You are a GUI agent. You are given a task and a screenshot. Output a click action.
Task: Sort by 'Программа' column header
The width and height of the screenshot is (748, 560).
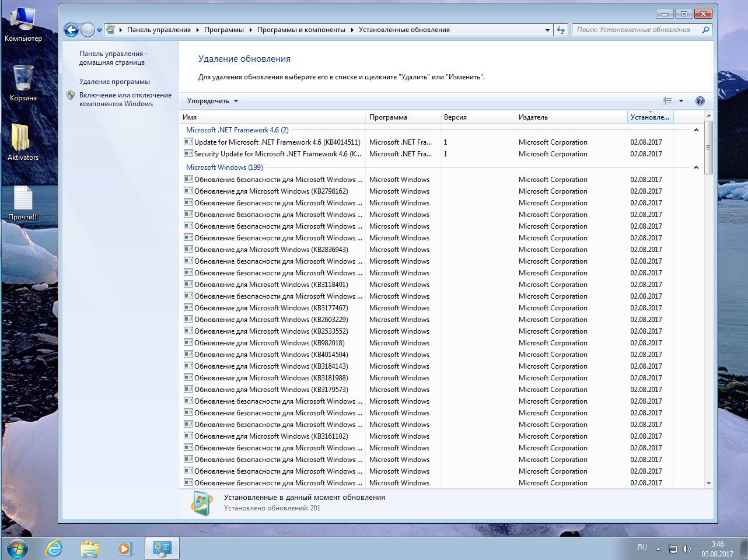403,117
